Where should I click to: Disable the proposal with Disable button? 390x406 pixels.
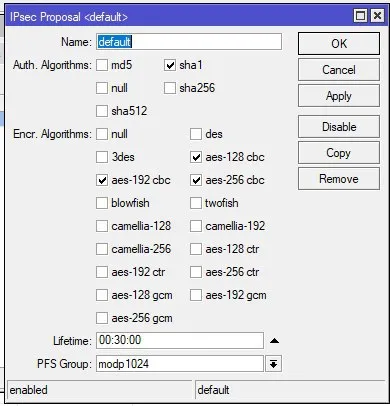click(339, 127)
